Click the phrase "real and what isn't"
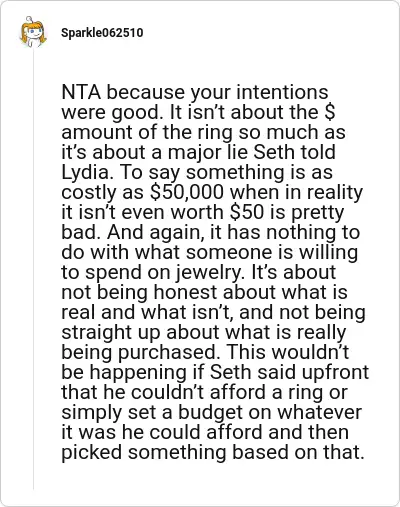This screenshot has height=507, width=400. pyautogui.click(x=147, y=312)
